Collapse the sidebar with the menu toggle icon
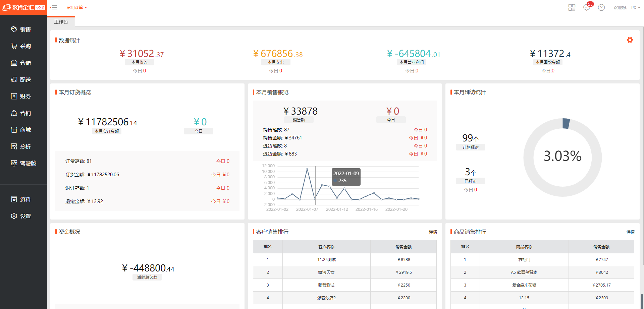Image resolution: width=644 pixels, height=309 pixels. (54, 7)
